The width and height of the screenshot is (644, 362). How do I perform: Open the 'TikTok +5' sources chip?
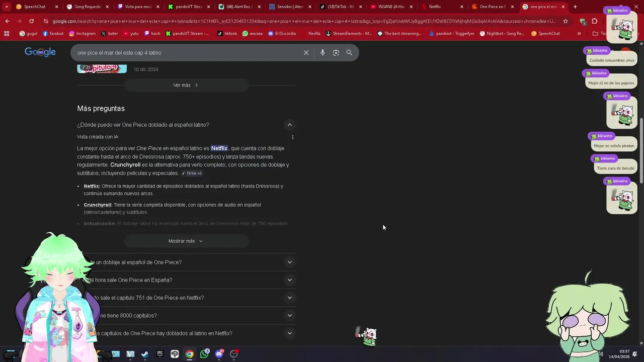[x=192, y=173]
